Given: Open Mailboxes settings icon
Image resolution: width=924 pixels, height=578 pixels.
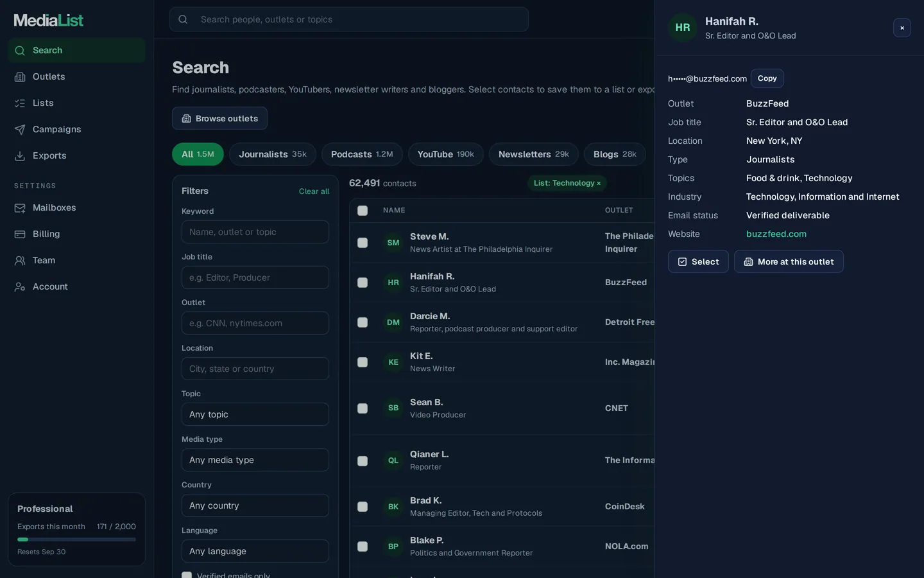Looking at the screenshot, I should tap(20, 207).
